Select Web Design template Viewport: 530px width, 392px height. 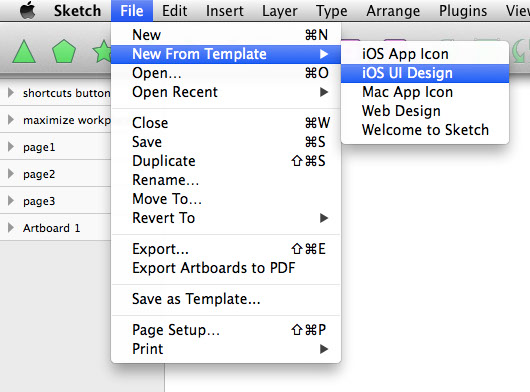pyautogui.click(x=425, y=111)
